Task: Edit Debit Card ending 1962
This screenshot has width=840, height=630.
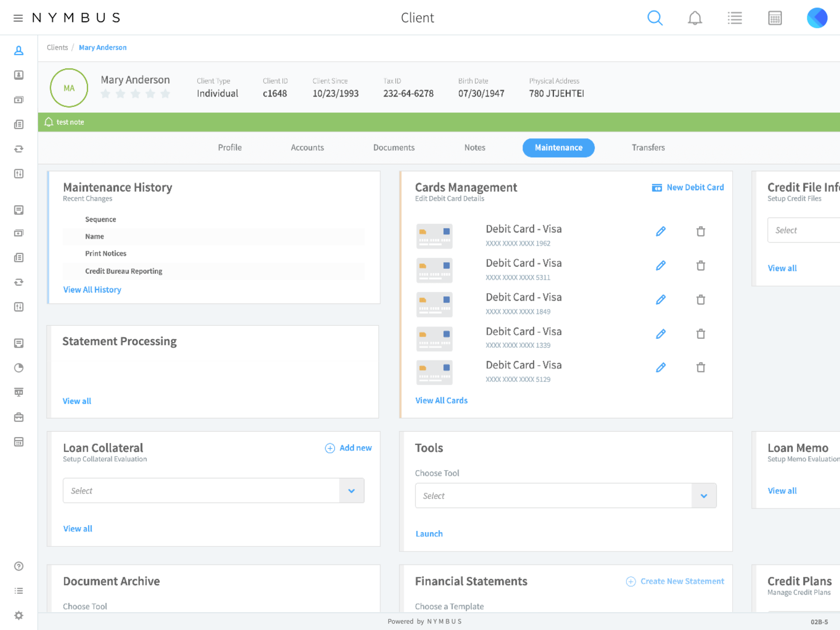Action: (x=661, y=232)
